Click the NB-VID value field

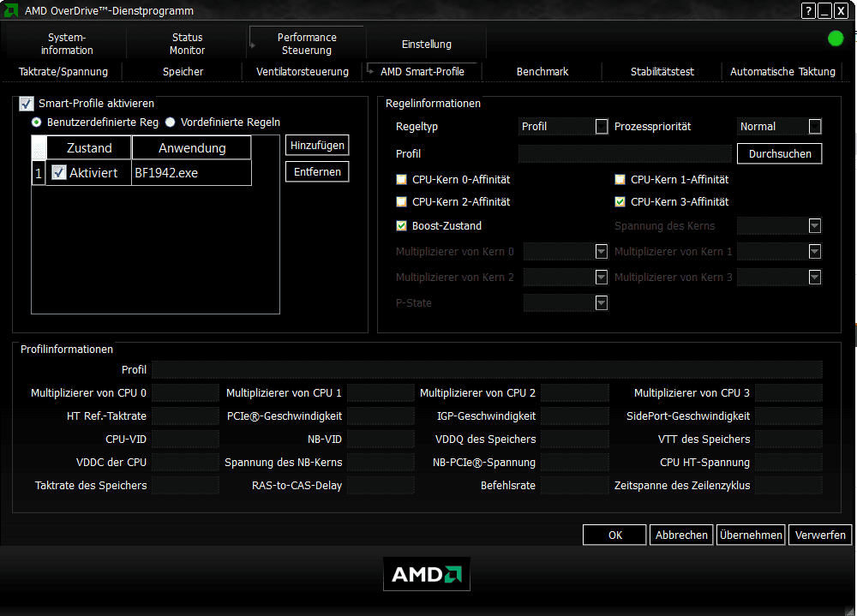coord(381,439)
